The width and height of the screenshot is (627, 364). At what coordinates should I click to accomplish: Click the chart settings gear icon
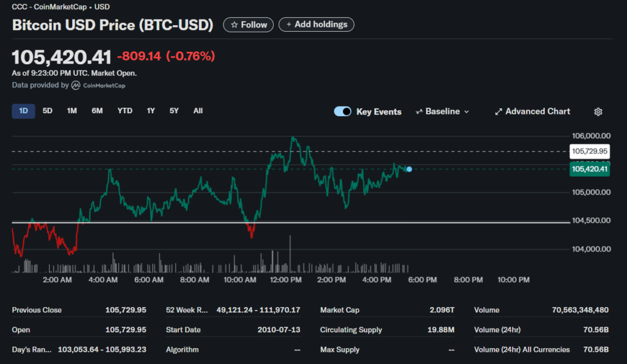[598, 112]
